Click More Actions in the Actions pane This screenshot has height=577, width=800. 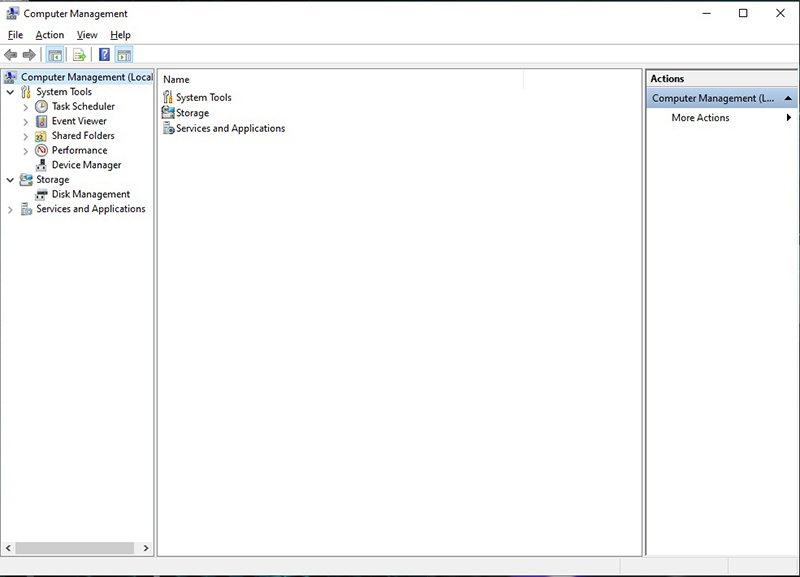[700, 118]
